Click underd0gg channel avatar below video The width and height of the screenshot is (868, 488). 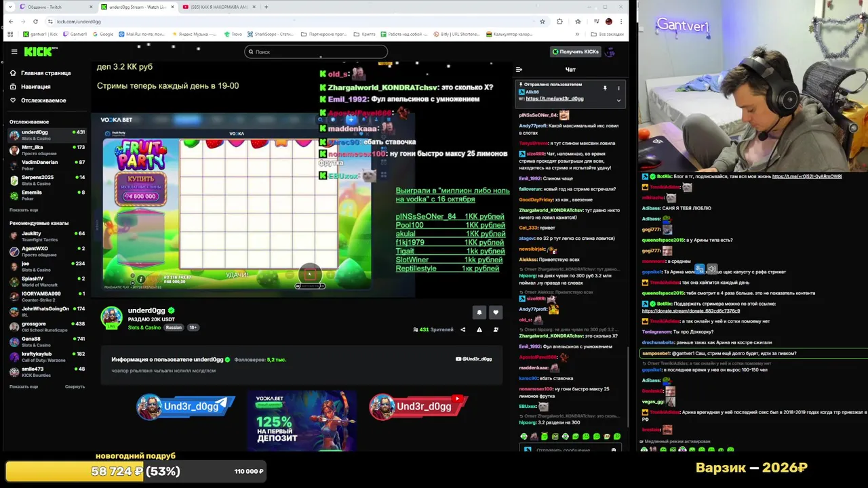(111, 317)
